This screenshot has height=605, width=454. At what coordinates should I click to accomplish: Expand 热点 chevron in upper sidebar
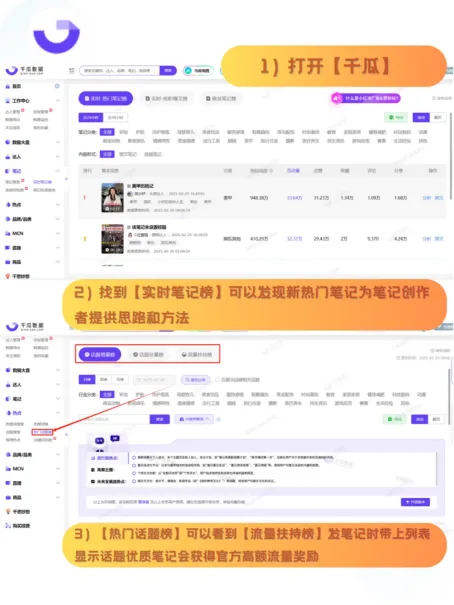coord(58,204)
